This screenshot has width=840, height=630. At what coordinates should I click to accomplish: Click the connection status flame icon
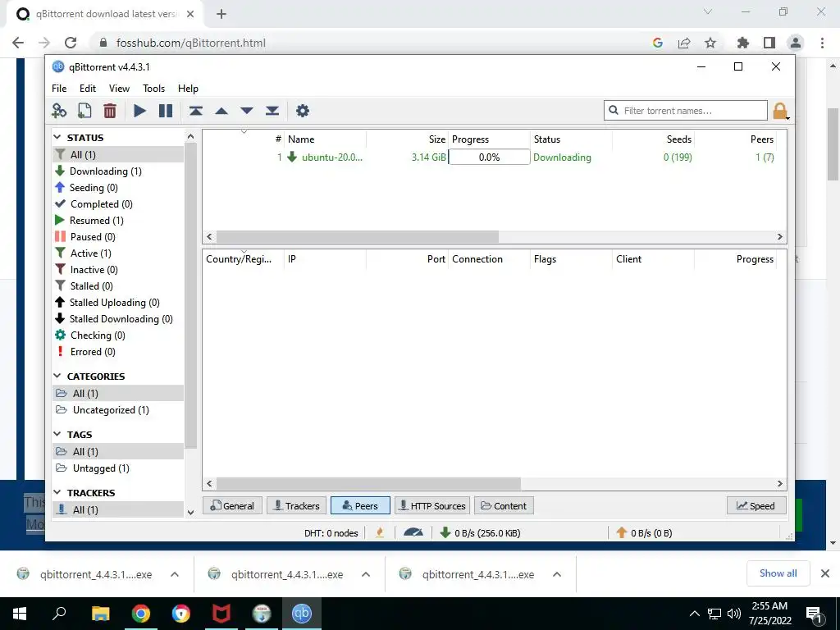pyautogui.click(x=380, y=533)
